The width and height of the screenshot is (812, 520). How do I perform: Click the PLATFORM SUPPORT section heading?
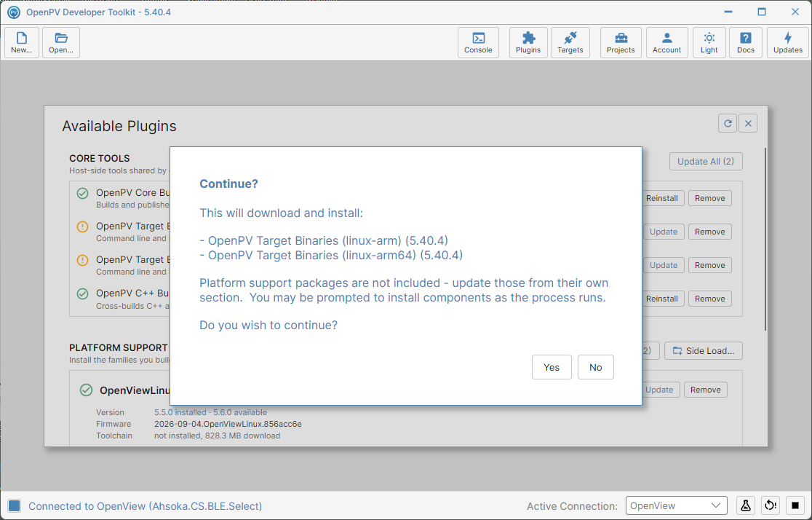(118, 347)
